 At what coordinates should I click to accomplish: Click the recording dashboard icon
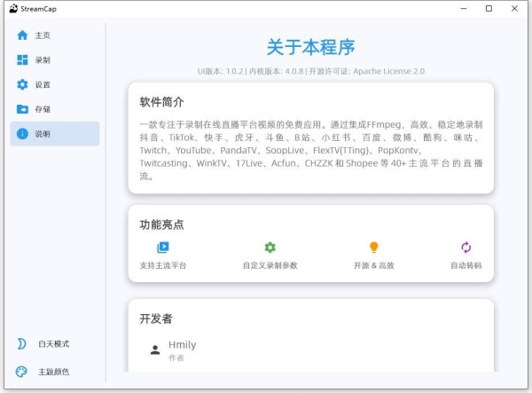point(22,59)
